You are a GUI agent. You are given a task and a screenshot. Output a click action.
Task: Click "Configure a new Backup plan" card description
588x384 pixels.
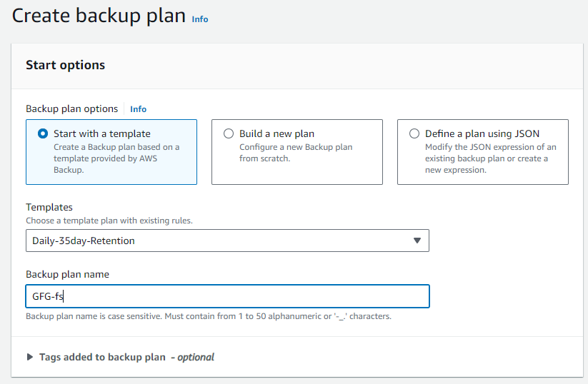point(296,153)
